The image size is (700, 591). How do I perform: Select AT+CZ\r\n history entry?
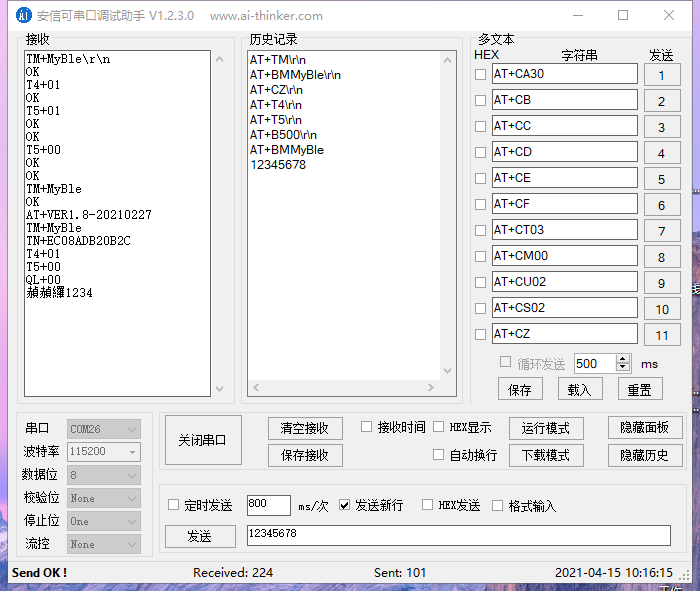tap(276, 90)
